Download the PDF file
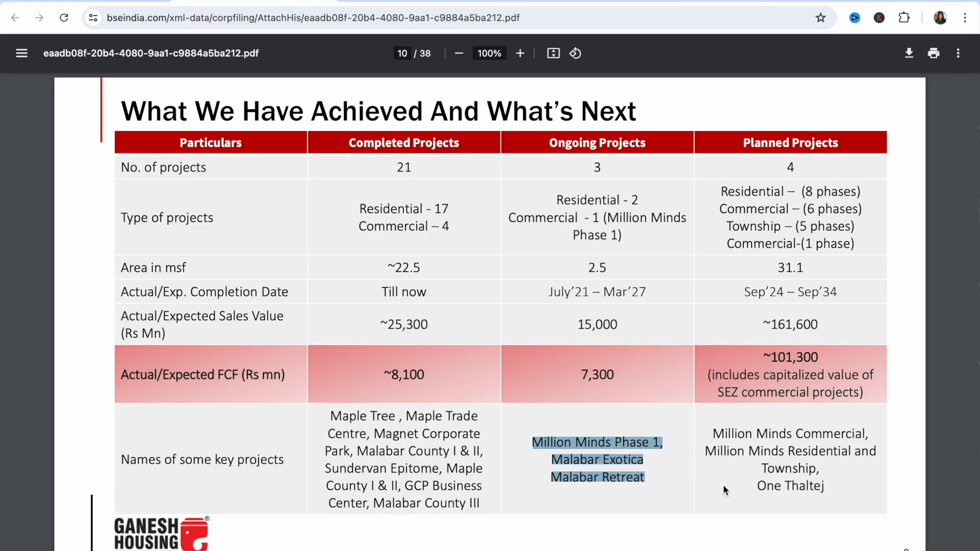Screen dimensions: 980x551 909,53
